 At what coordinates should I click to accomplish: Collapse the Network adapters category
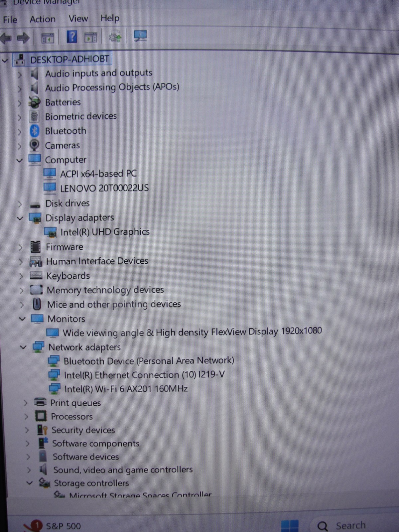(23, 347)
